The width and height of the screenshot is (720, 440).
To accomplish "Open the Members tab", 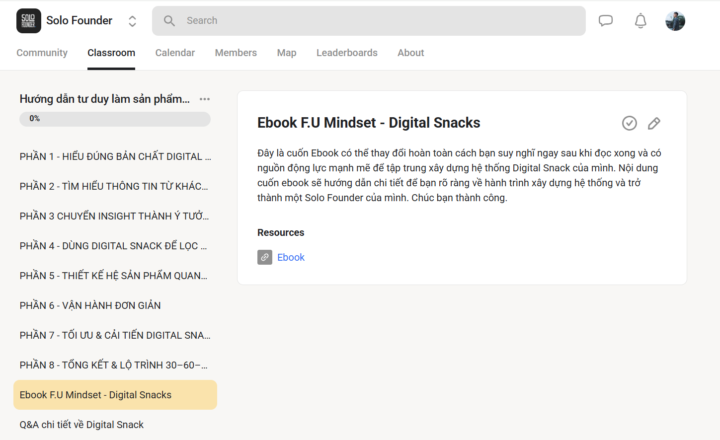I will pos(236,53).
